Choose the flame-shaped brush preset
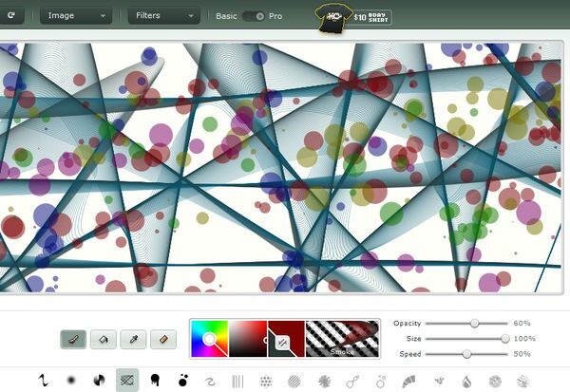 coord(466,381)
